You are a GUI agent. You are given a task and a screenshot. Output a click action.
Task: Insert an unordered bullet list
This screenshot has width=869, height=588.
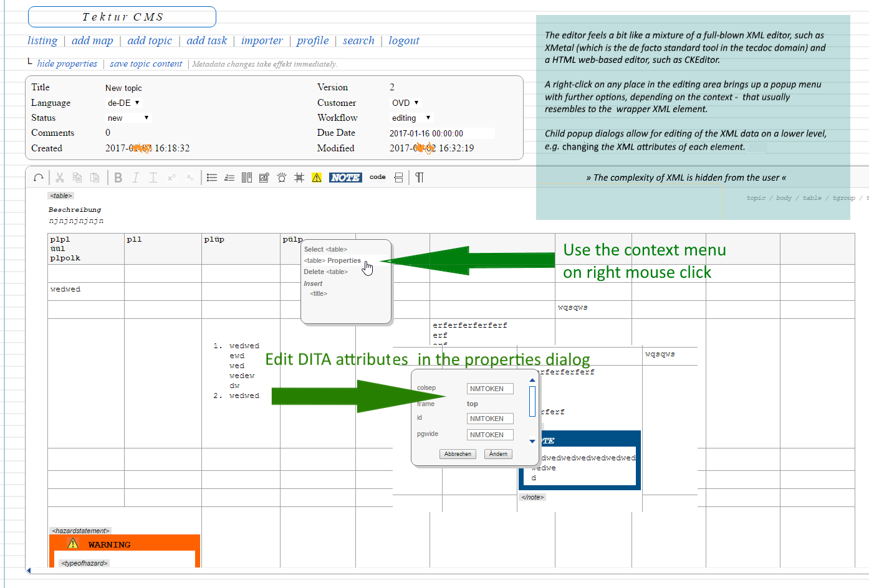click(x=212, y=178)
